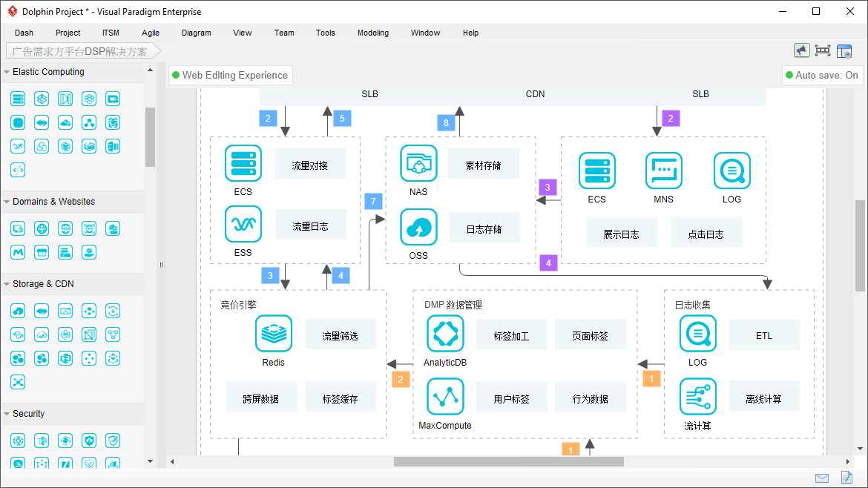Open the Window menu
The height and width of the screenshot is (488, 868).
tap(425, 33)
